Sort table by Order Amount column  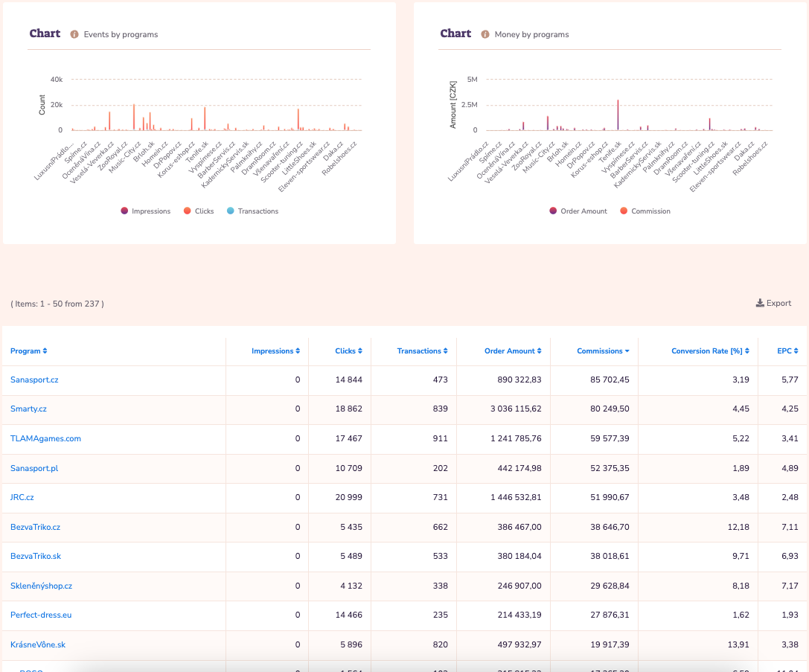[510, 351]
